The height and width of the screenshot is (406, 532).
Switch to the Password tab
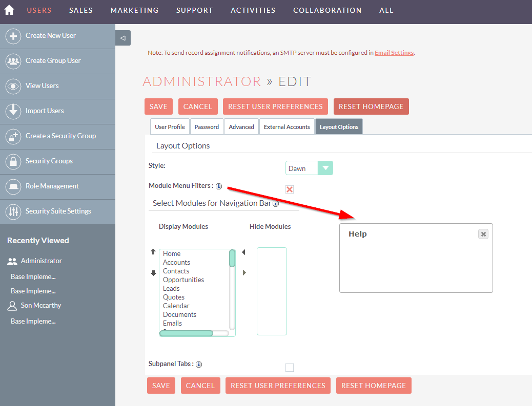coord(207,126)
